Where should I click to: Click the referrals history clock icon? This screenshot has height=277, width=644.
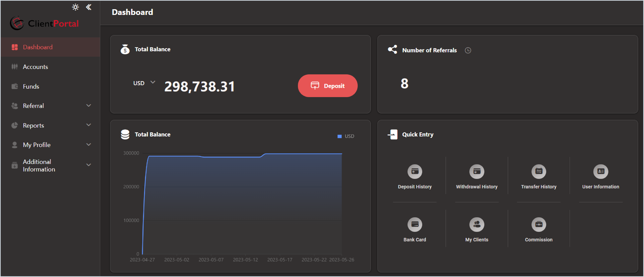point(468,50)
